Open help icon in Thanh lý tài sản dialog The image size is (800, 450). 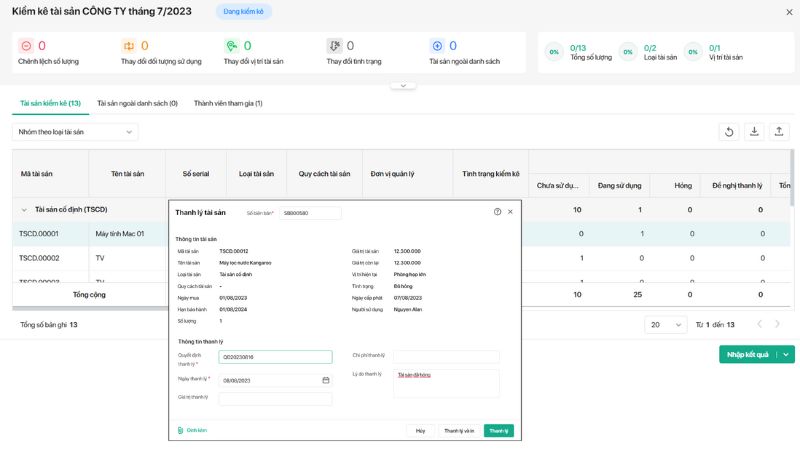497,212
